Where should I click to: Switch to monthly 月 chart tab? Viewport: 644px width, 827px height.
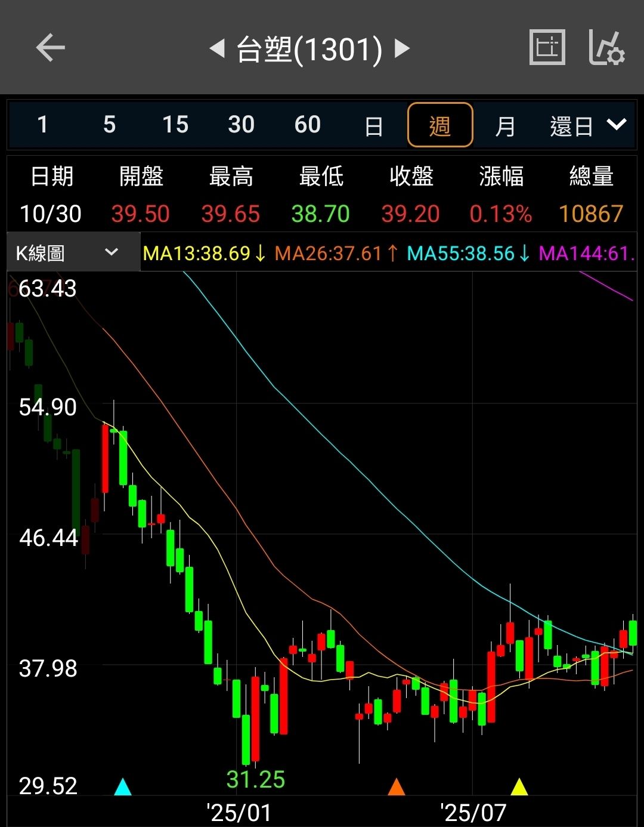pos(506,126)
